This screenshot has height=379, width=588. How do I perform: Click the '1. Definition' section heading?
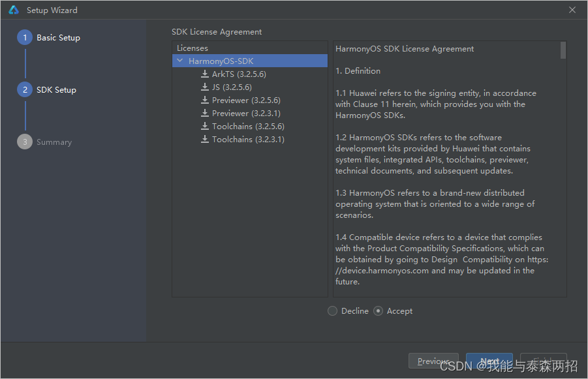(x=358, y=71)
